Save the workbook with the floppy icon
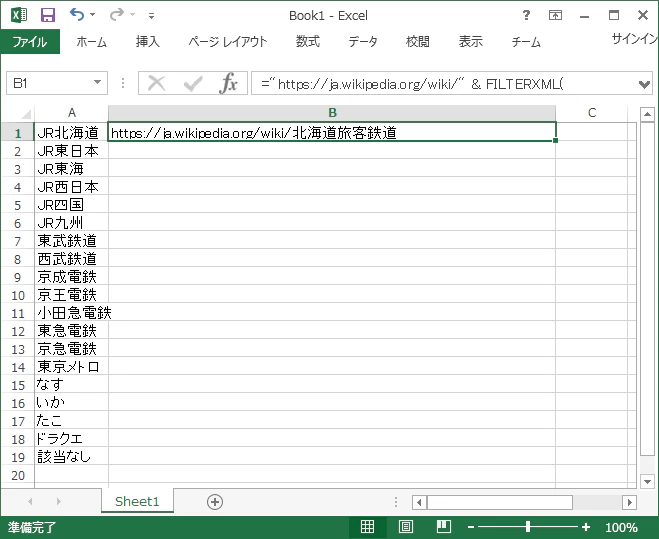 click(x=48, y=16)
